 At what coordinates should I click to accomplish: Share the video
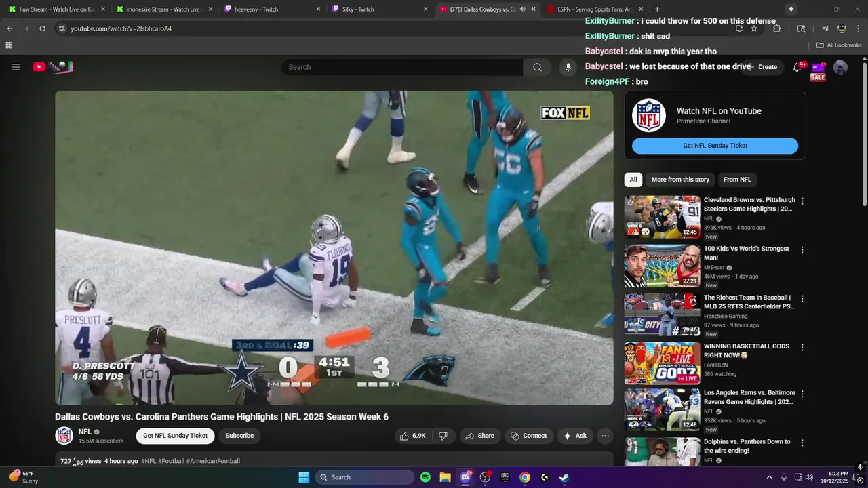click(x=479, y=436)
